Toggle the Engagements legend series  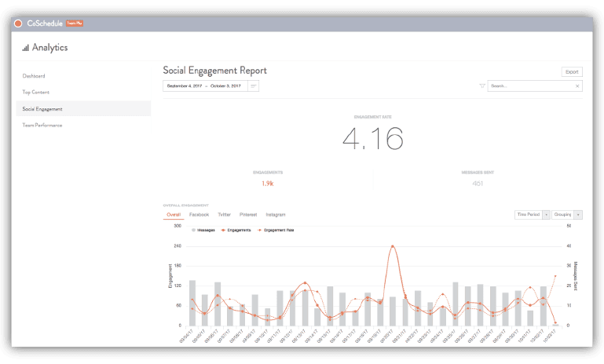point(237,230)
